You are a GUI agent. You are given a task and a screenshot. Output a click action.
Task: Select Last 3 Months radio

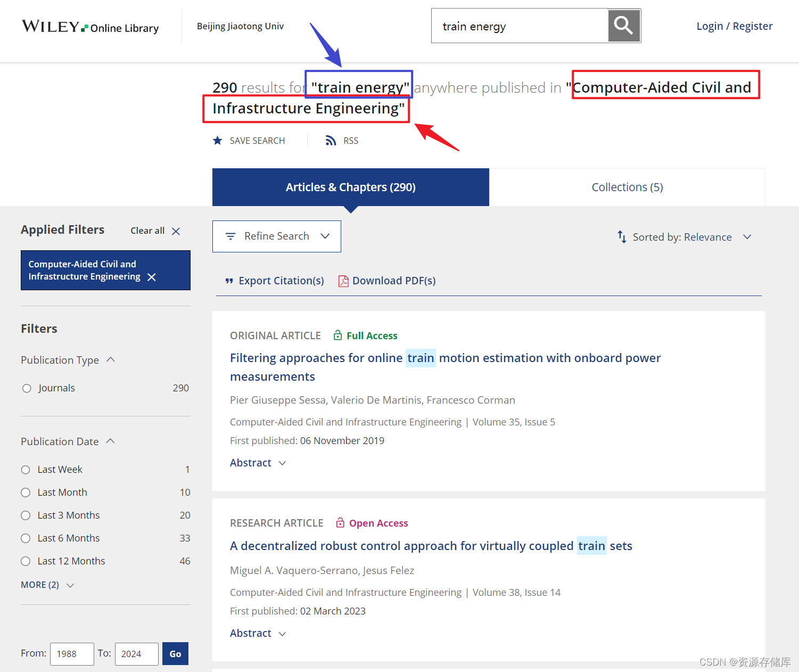point(26,515)
